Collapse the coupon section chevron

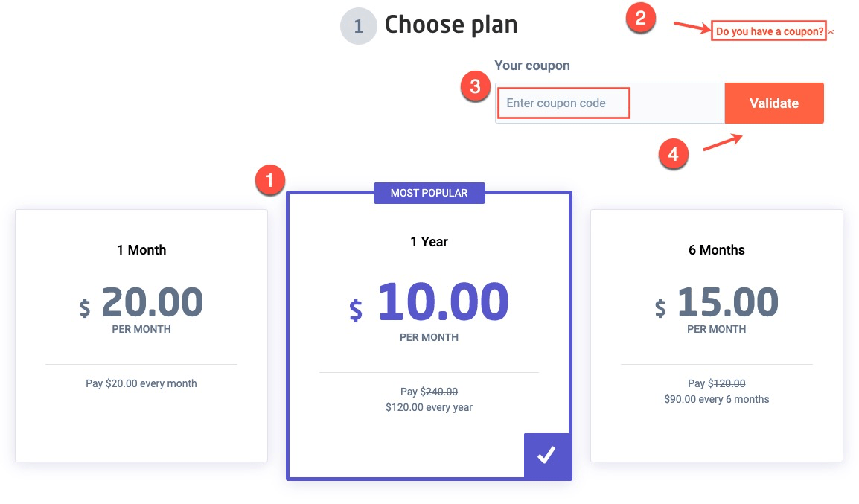point(831,32)
